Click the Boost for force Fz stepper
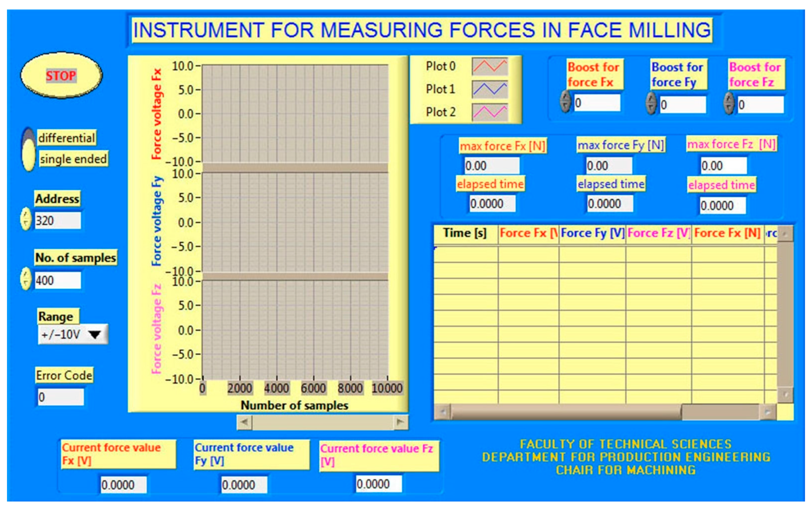This screenshot has height=510, width=812. (729, 104)
